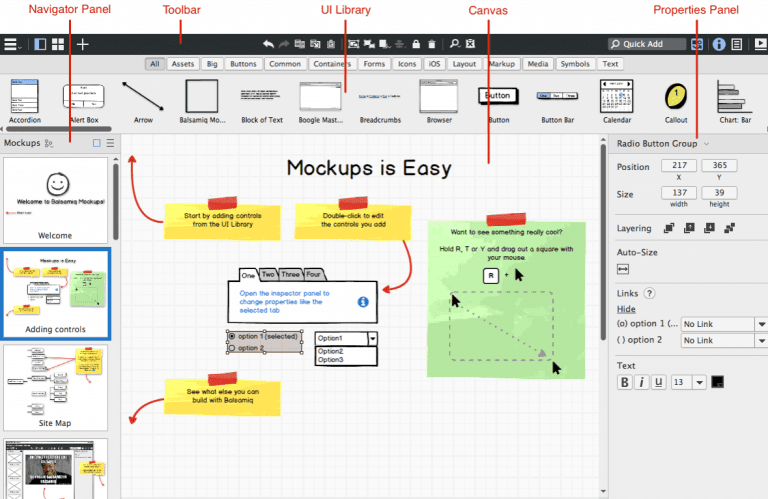Expand the Option1 combo box on canvas
This screenshot has height=499, width=768.
click(x=373, y=339)
